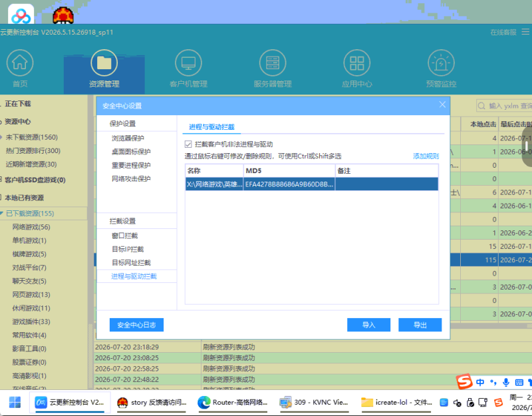Expand the 未下载资源(1560) tree node
532x416 pixels.
pyautogui.click(x=2, y=138)
